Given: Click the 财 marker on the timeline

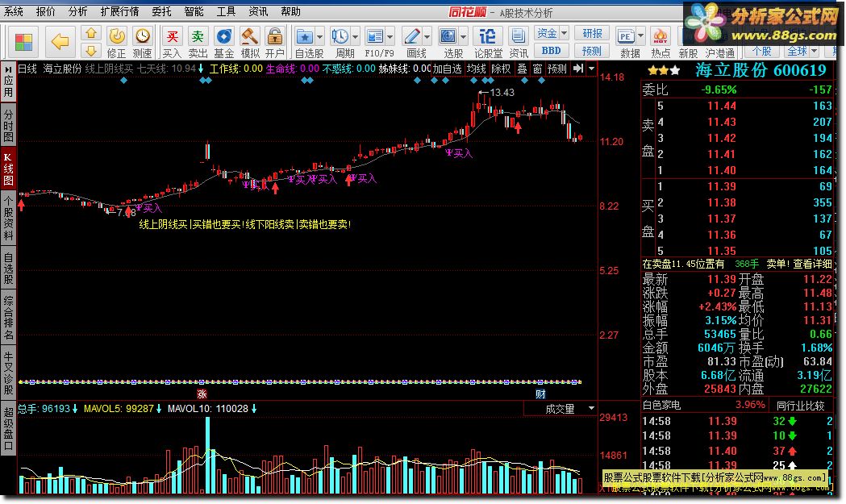Looking at the screenshot, I should point(540,394).
